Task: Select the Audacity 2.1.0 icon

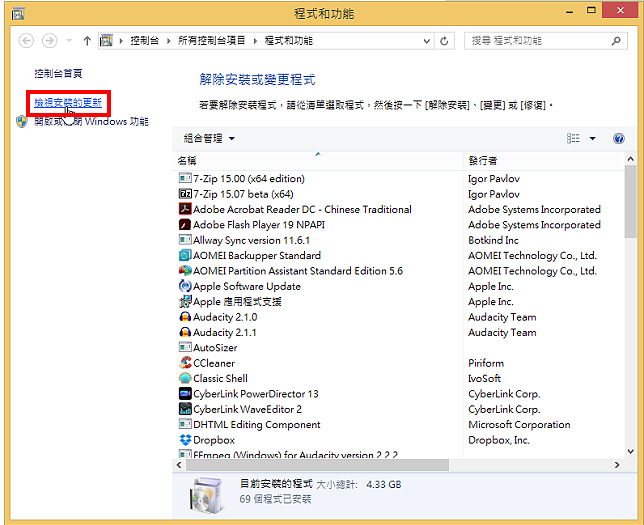Action: pyautogui.click(x=185, y=317)
